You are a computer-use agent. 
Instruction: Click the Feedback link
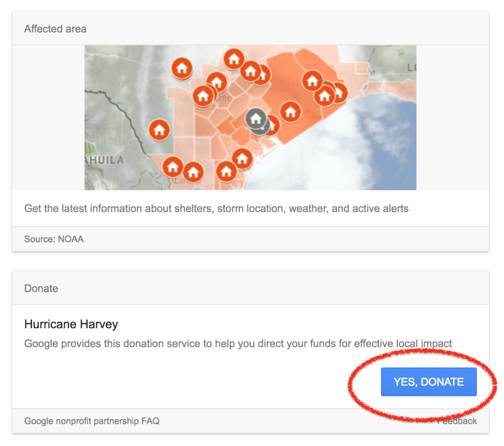pos(458,421)
